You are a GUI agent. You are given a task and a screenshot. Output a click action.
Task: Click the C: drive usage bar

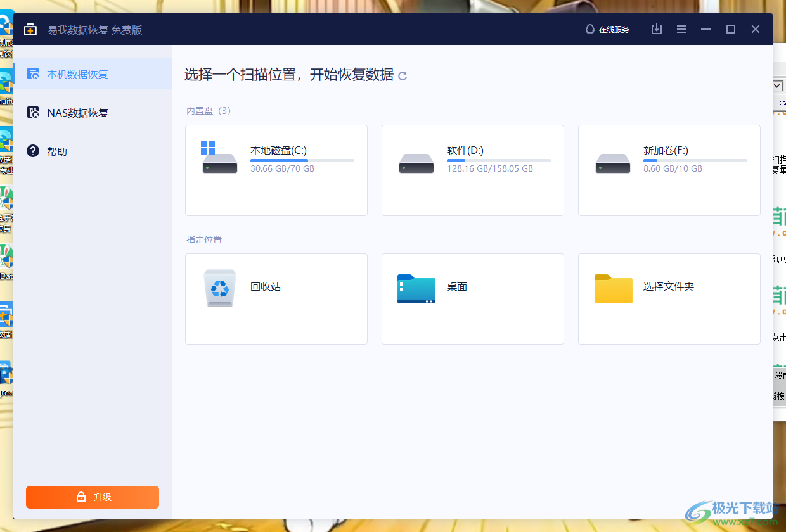[302, 161]
